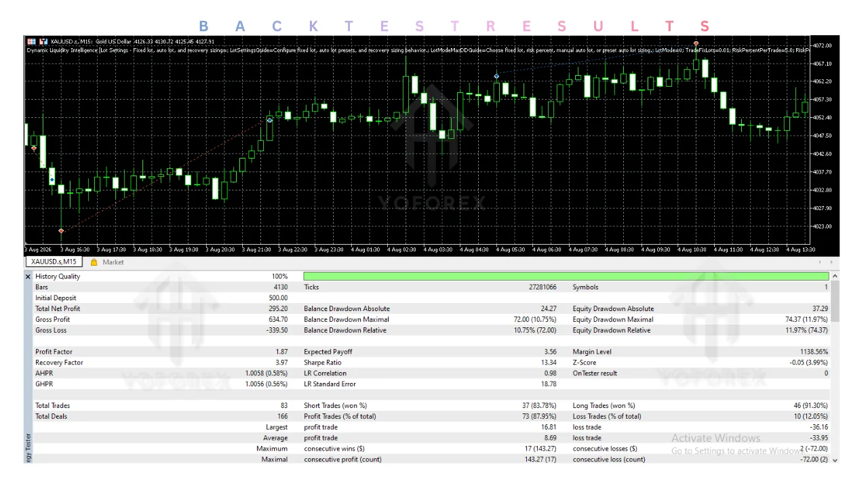Click the shopping bag icon beside Market
The width and height of the screenshot is (868, 488).
(94, 262)
